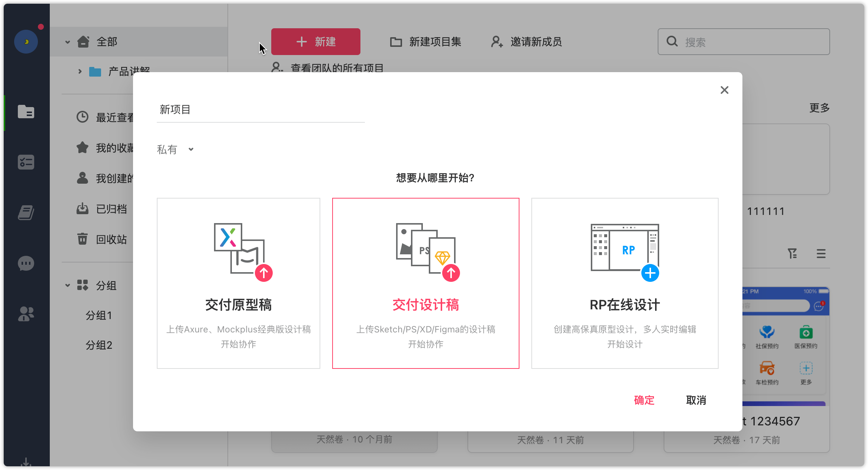
Task: Open the task checklist sidebar icon
Action: tap(26, 162)
